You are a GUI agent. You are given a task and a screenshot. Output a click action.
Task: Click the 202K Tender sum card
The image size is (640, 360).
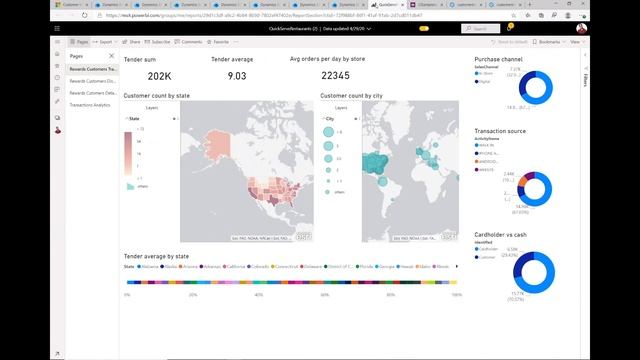click(x=160, y=76)
